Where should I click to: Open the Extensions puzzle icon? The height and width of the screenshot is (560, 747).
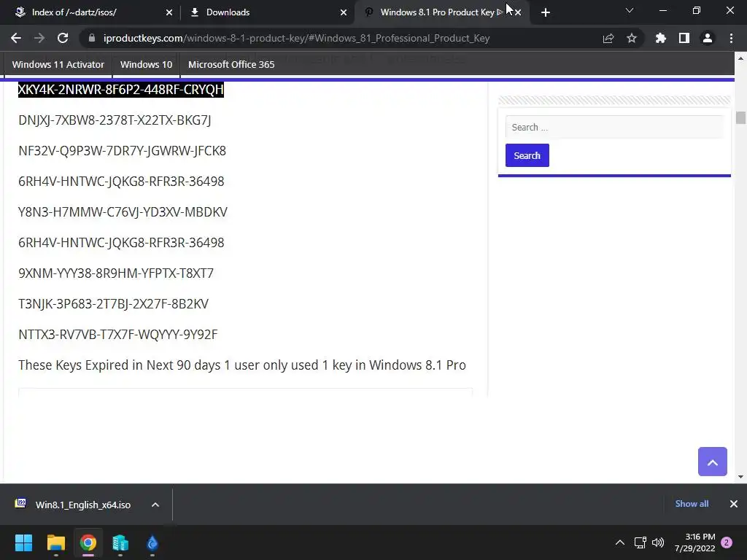point(661,38)
